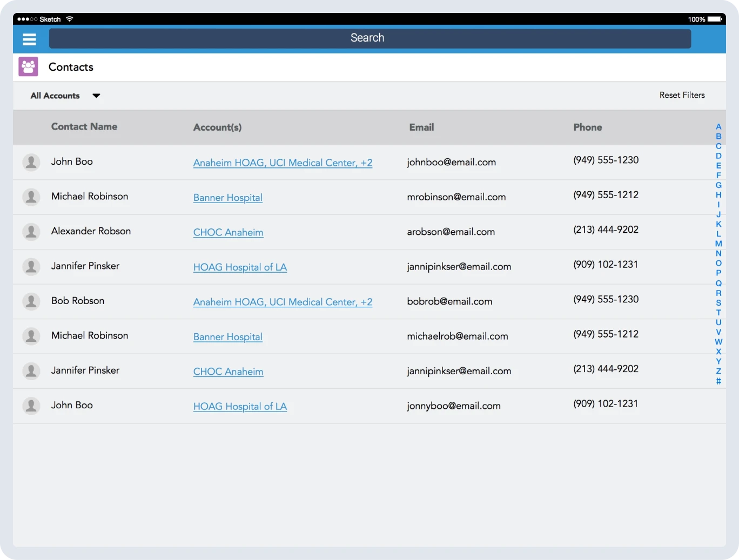Jump to letter Z in index
This screenshot has height=560, width=739.
(718, 371)
